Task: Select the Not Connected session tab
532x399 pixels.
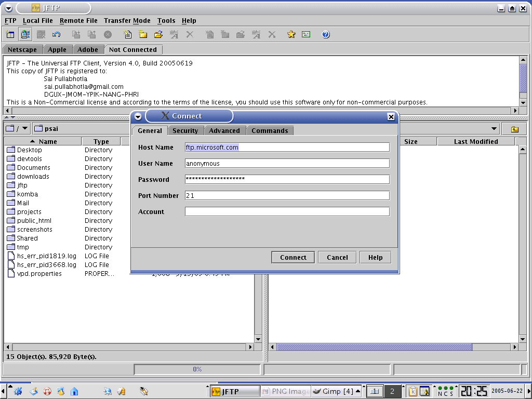Action: pos(133,49)
